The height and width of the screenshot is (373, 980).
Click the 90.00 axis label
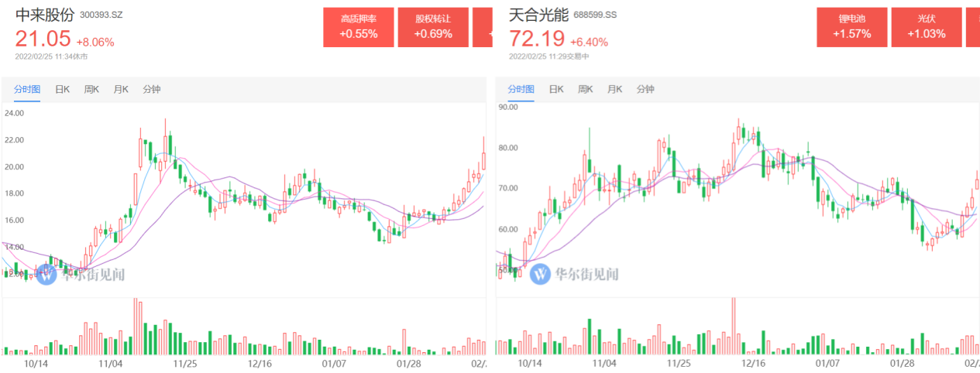[508, 107]
